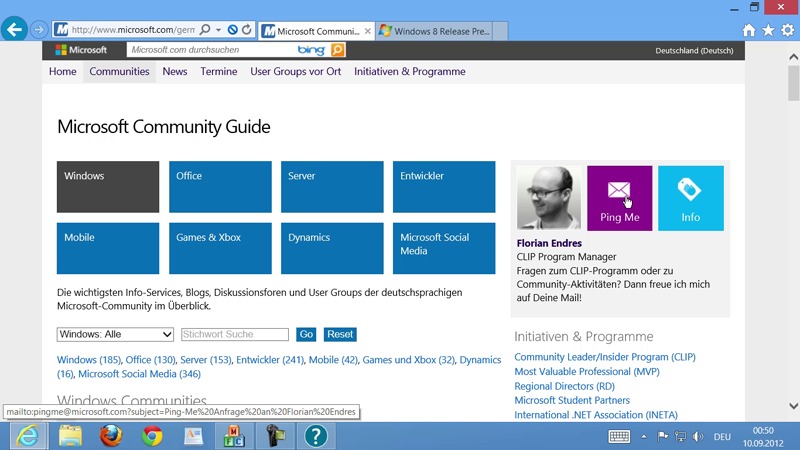The height and width of the screenshot is (450, 800).
Task: Refresh the page with the reload icon
Action: pos(247,30)
